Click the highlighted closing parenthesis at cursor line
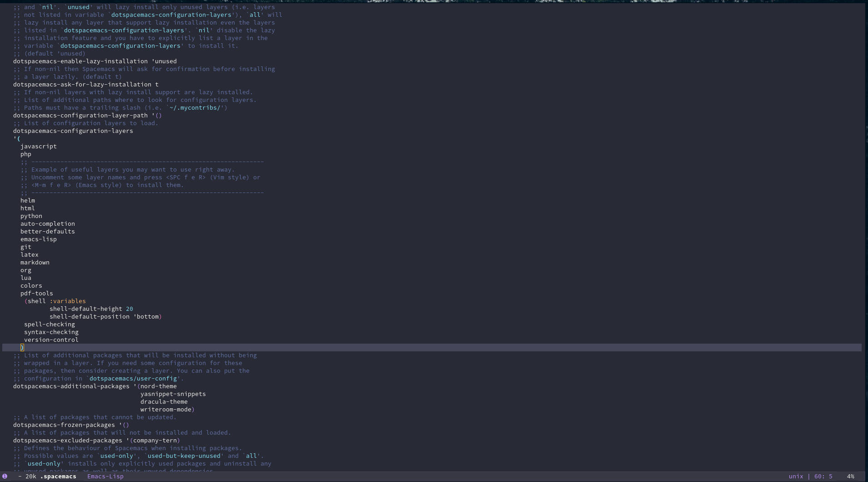This screenshot has height=482, width=868. click(22, 347)
